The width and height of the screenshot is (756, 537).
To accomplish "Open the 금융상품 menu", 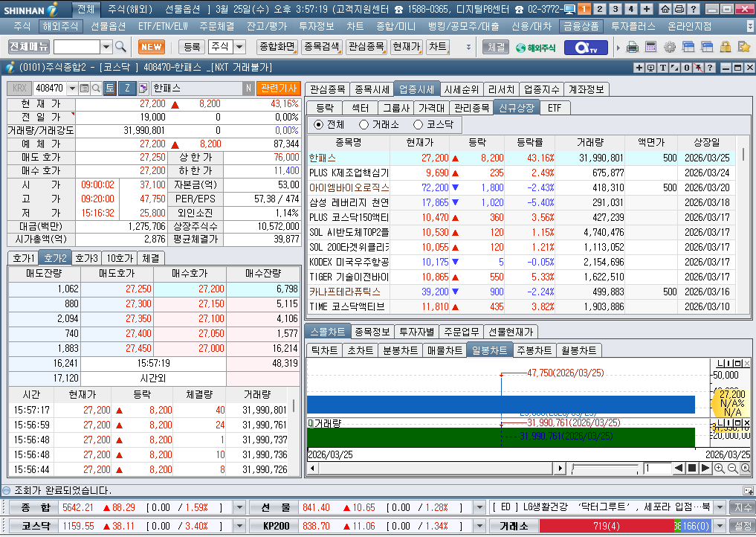I will click(581, 26).
